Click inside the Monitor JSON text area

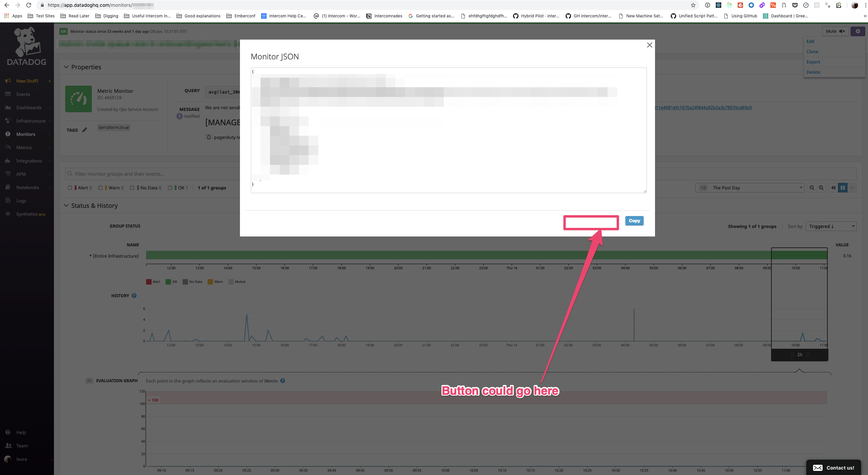point(449,130)
